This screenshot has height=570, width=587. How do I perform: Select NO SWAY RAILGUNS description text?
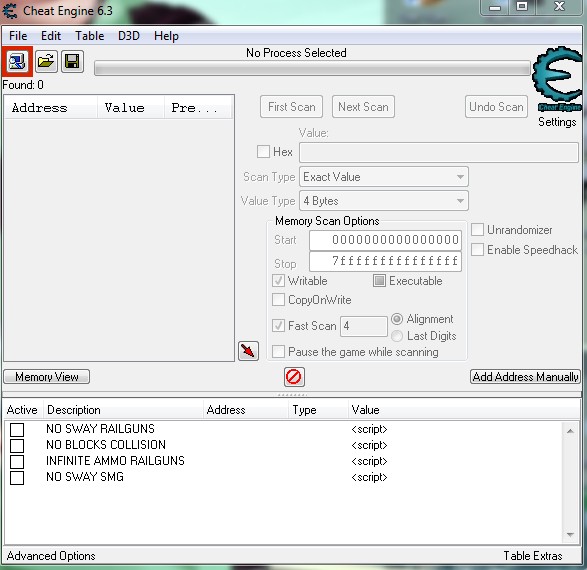pyautogui.click(x=100, y=429)
